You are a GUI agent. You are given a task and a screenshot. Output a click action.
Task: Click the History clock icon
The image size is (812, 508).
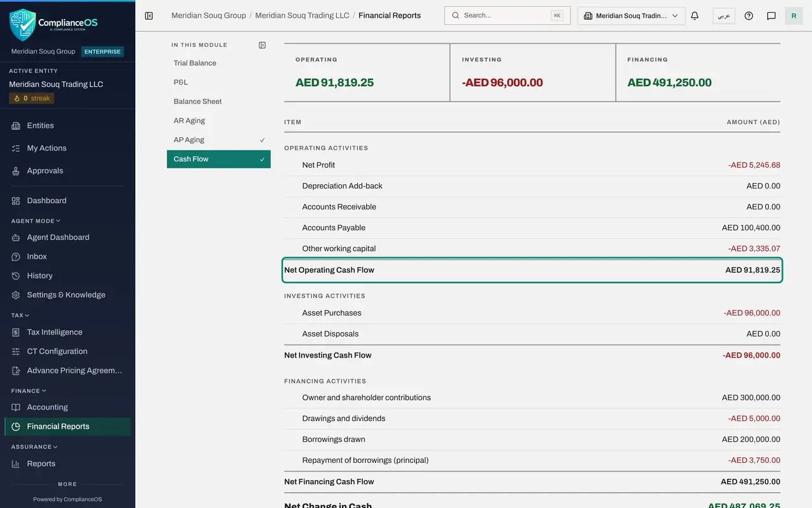click(16, 276)
